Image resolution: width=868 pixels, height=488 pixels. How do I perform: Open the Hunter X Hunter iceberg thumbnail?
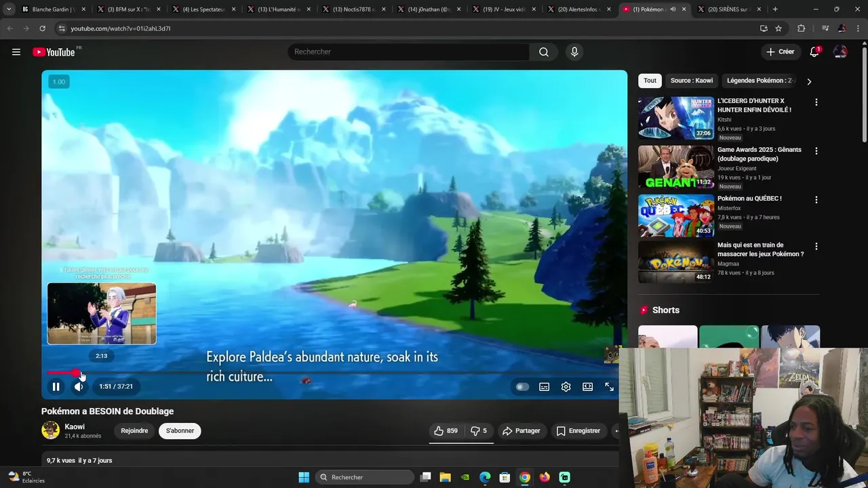tap(675, 118)
